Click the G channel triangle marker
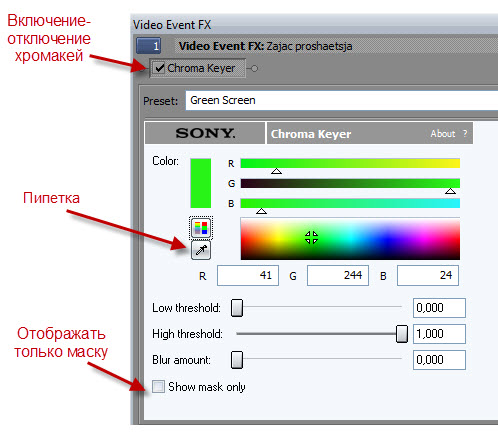This screenshot has width=498, height=439. point(450,191)
